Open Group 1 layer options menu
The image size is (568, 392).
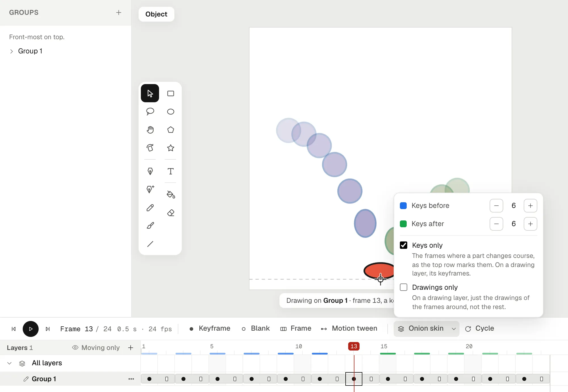[131, 379]
